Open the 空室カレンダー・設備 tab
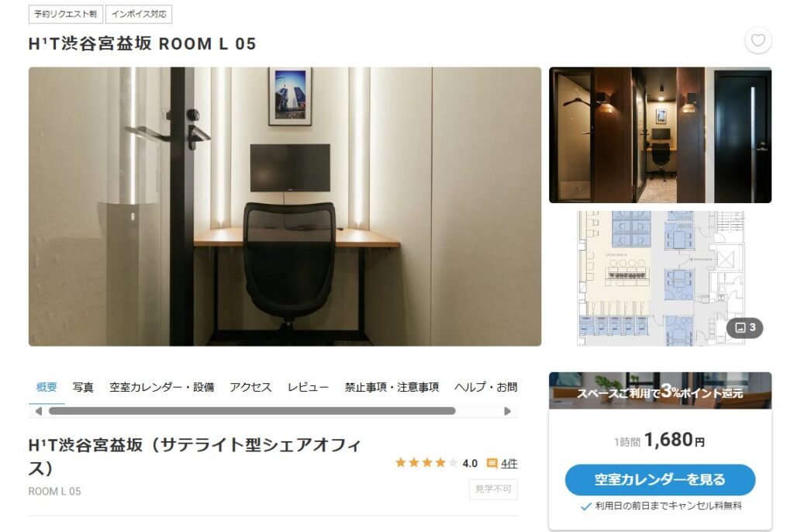Viewport: 794px width, 532px height. [161, 387]
